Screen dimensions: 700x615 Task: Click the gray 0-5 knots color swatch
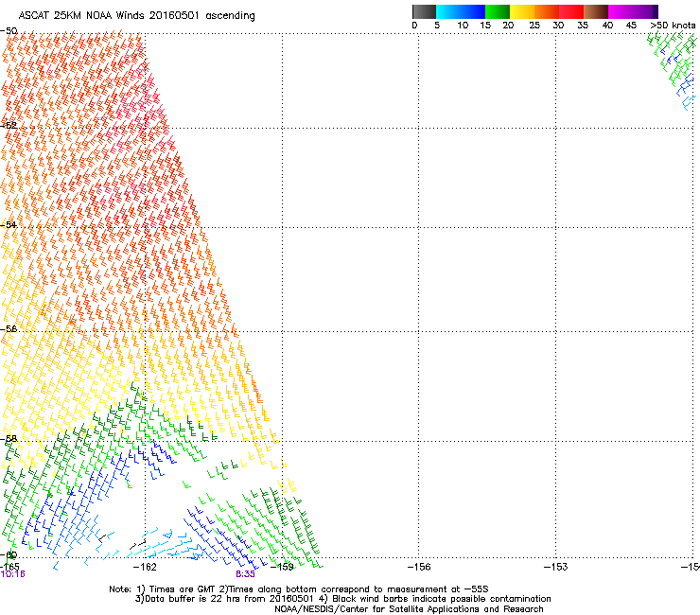click(x=424, y=11)
